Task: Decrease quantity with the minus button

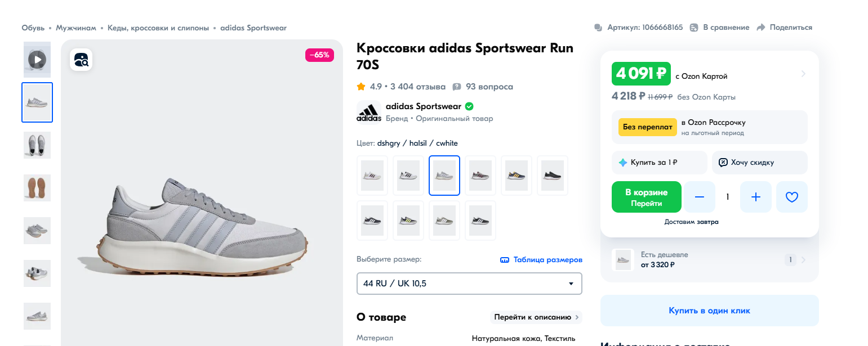Action: (x=700, y=197)
